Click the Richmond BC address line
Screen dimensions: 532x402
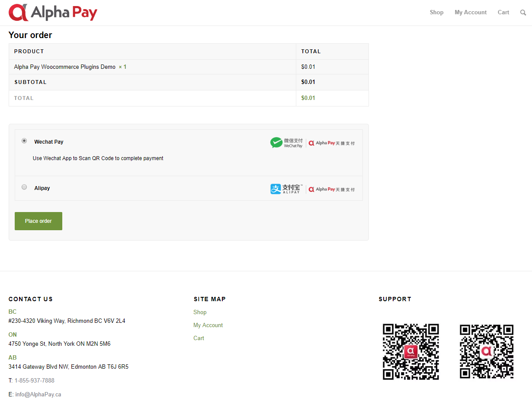pyautogui.click(x=67, y=321)
